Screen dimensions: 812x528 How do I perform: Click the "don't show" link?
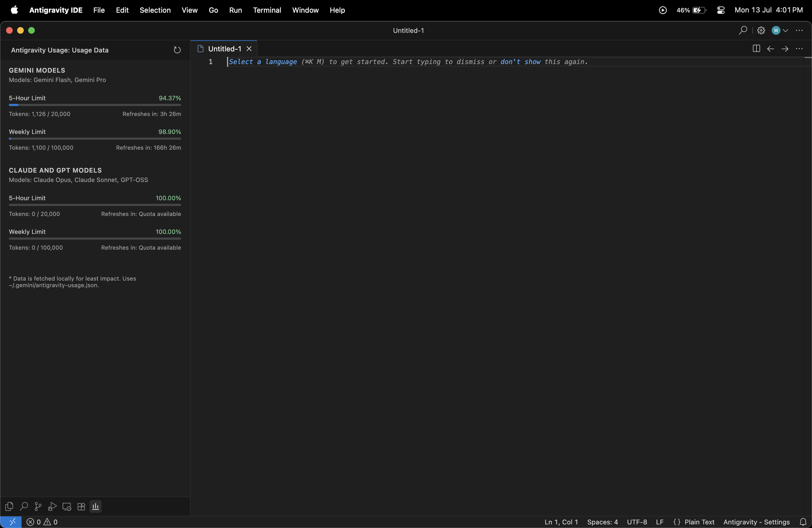pos(520,62)
